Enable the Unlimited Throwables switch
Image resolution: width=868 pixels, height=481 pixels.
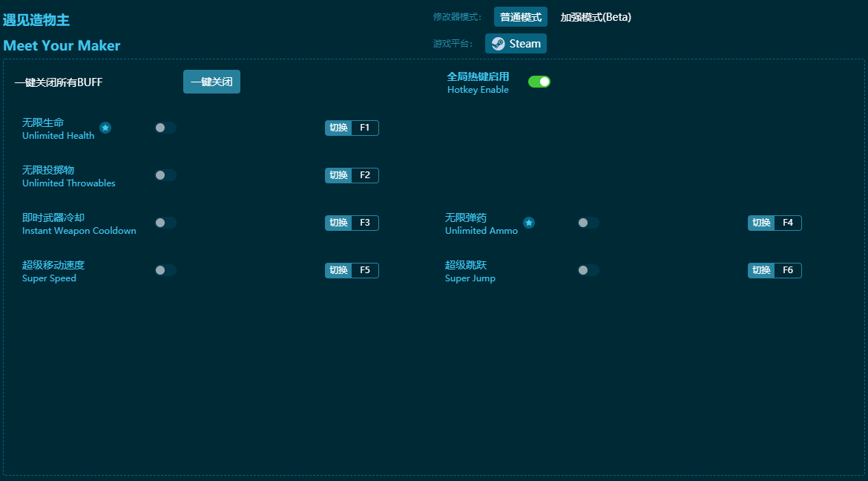165,175
